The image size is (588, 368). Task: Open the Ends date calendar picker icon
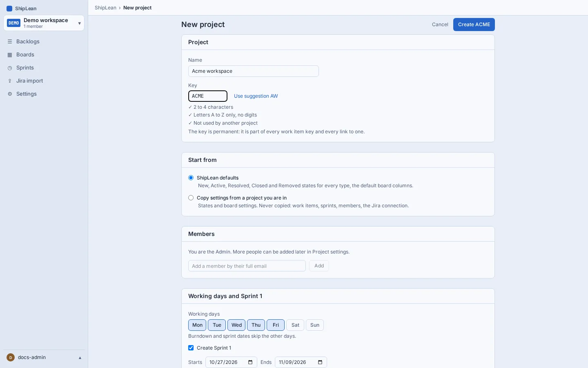pos(320,362)
